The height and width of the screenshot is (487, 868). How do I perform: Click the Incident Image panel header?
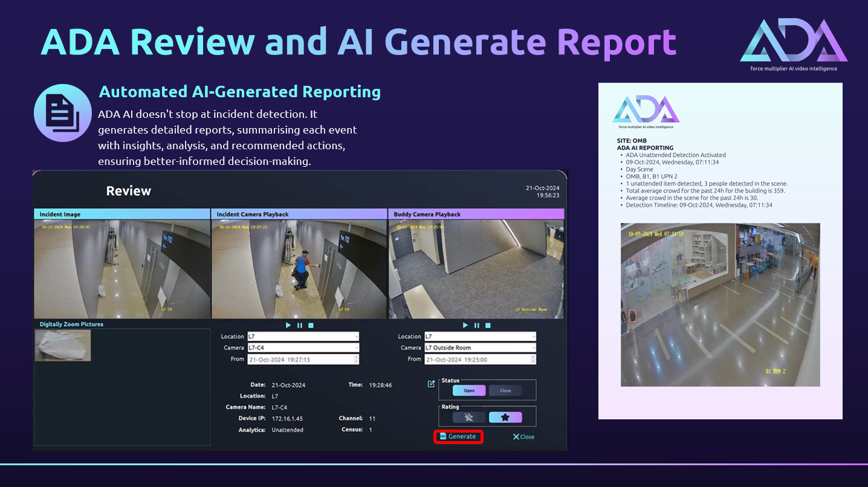(122, 214)
